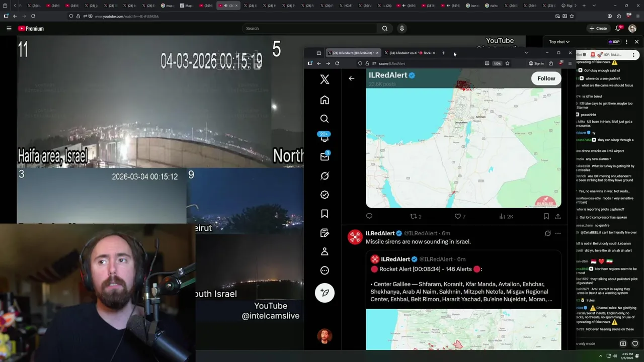Open the More circle icon in X sidebar
The height and width of the screenshot is (362, 644).
(325, 270)
